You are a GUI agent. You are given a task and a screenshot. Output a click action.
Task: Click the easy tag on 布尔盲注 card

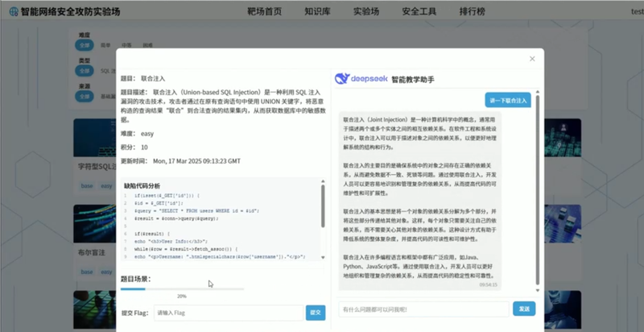(x=106, y=272)
